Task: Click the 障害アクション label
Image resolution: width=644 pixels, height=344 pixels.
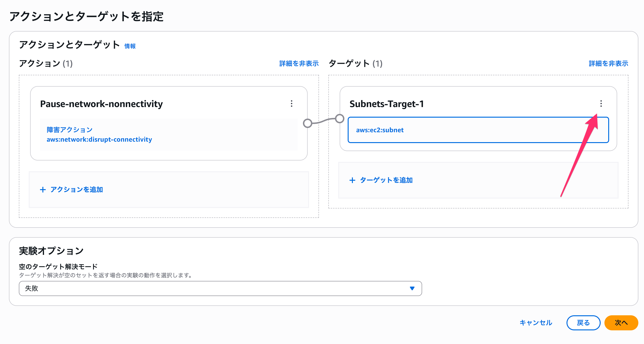Action: pos(69,130)
